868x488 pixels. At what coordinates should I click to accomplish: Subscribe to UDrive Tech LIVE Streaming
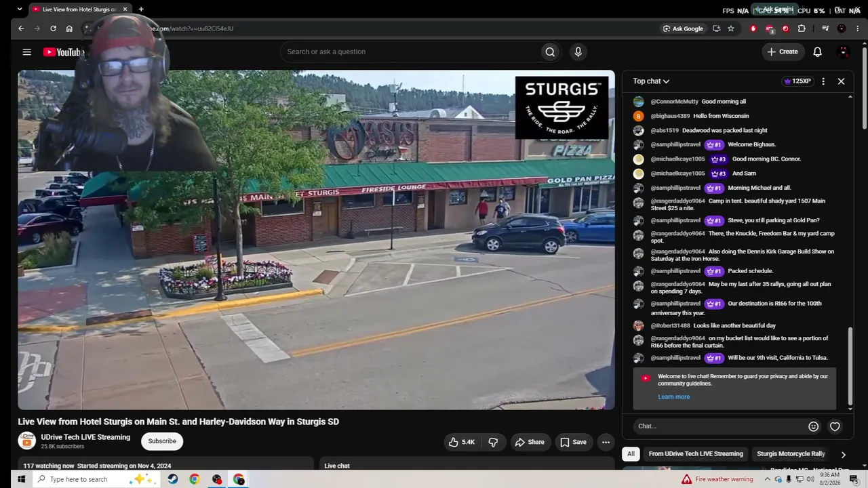coord(162,441)
